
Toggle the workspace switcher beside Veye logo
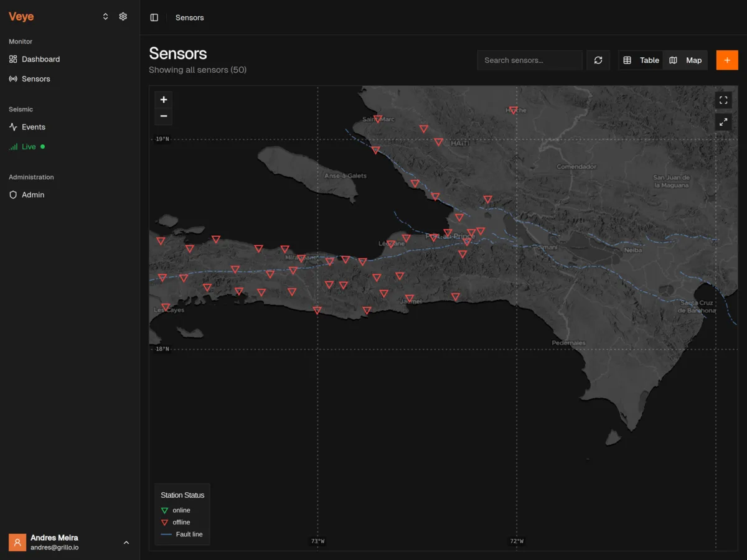(105, 16)
